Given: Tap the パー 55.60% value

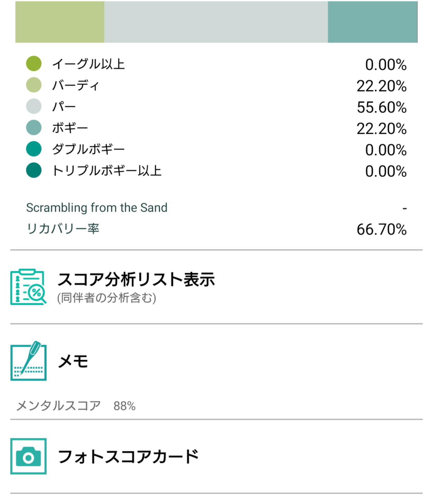Looking at the screenshot, I should [382, 107].
